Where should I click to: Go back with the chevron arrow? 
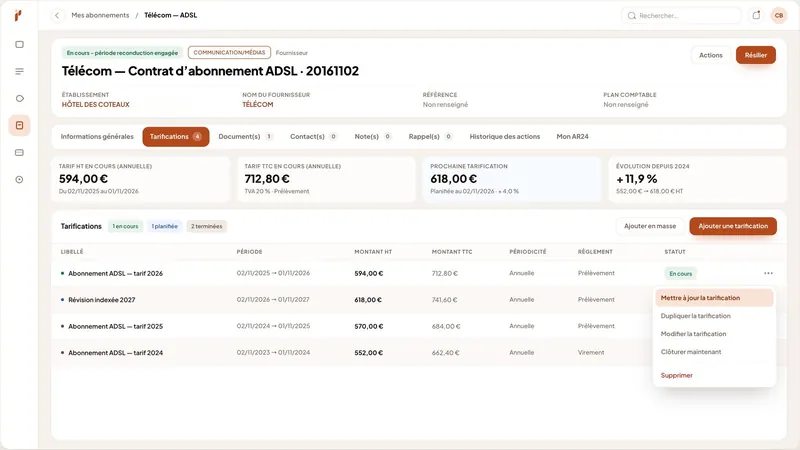click(x=57, y=15)
